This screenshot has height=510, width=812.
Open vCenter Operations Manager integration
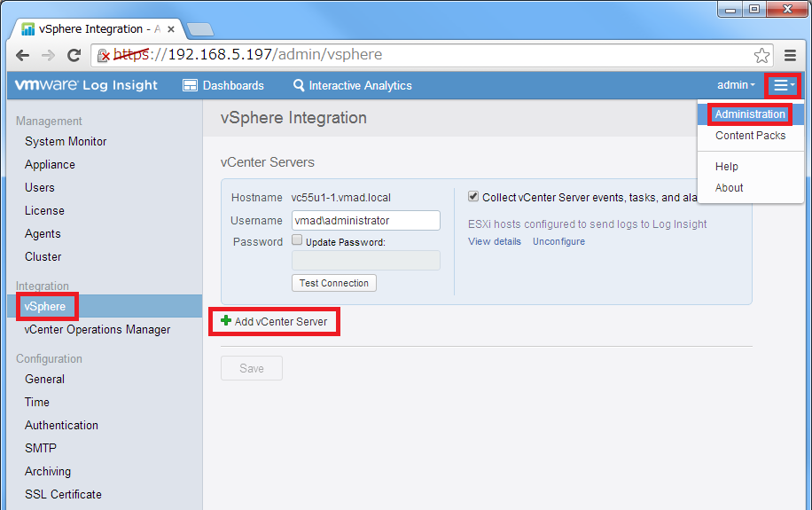click(x=98, y=330)
